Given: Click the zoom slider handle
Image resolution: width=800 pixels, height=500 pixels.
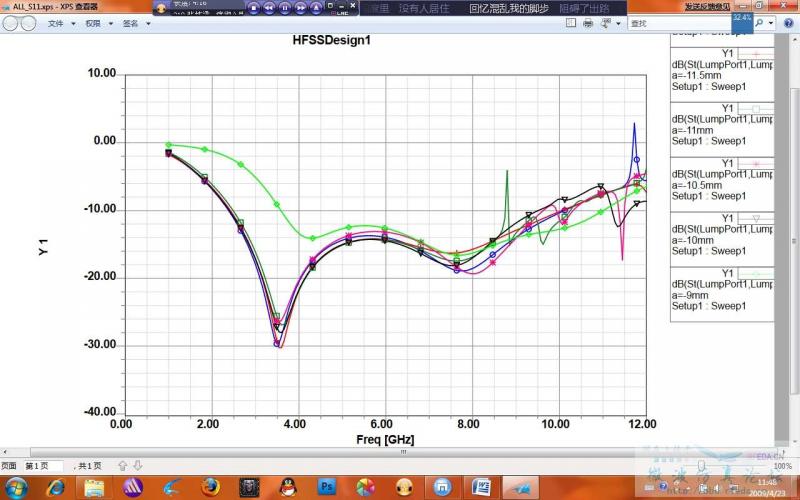Looking at the screenshot, I should click(x=703, y=465).
